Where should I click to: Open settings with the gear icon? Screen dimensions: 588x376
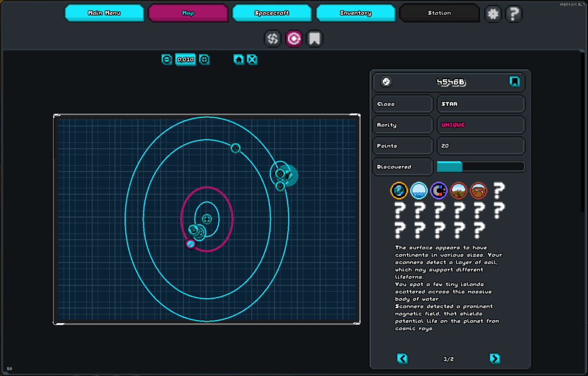click(x=493, y=13)
